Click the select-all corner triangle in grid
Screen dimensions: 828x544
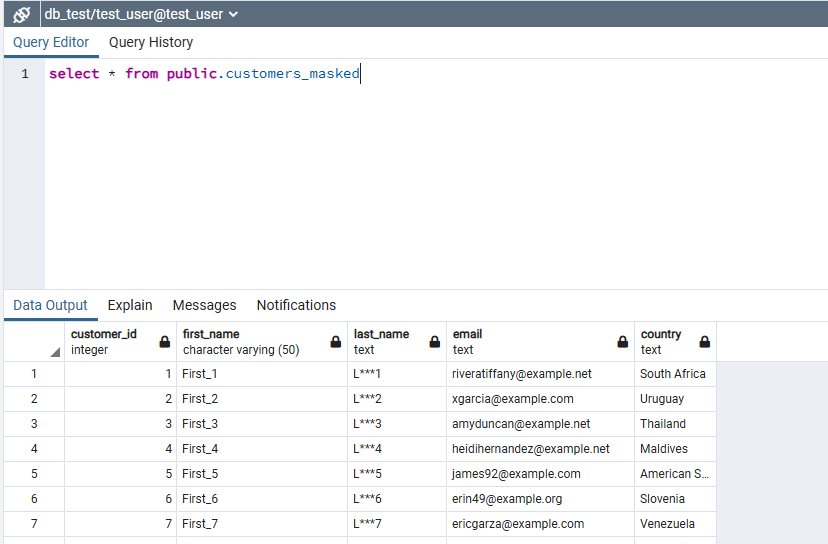[x=55, y=352]
